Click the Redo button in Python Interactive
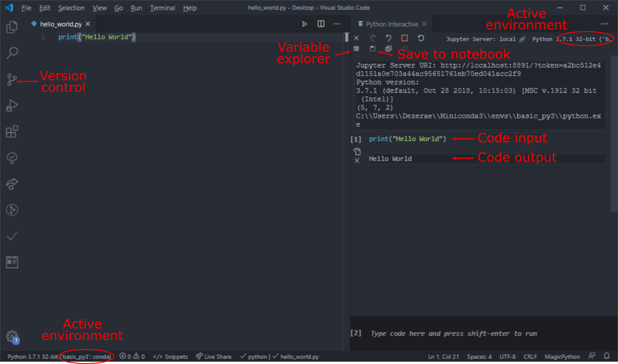This screenshot has width=618, height=364. (x=373, y=38)
